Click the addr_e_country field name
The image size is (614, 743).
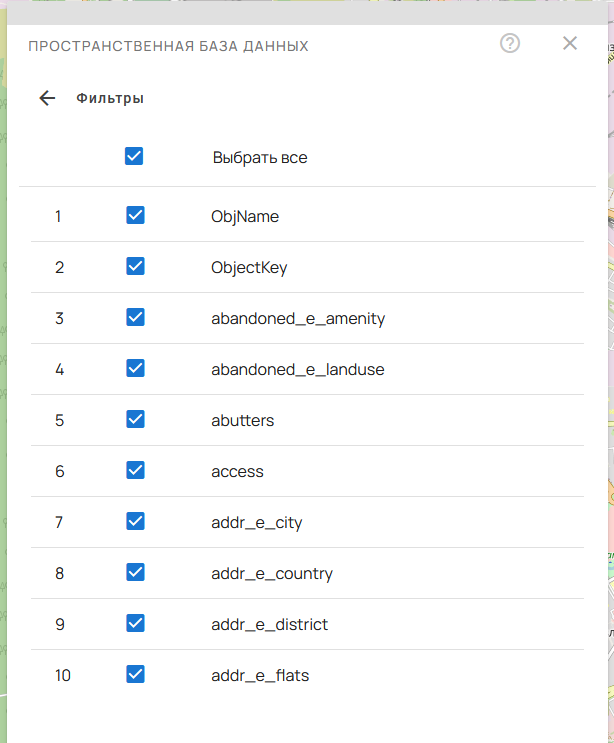click(x=272, y=574)
